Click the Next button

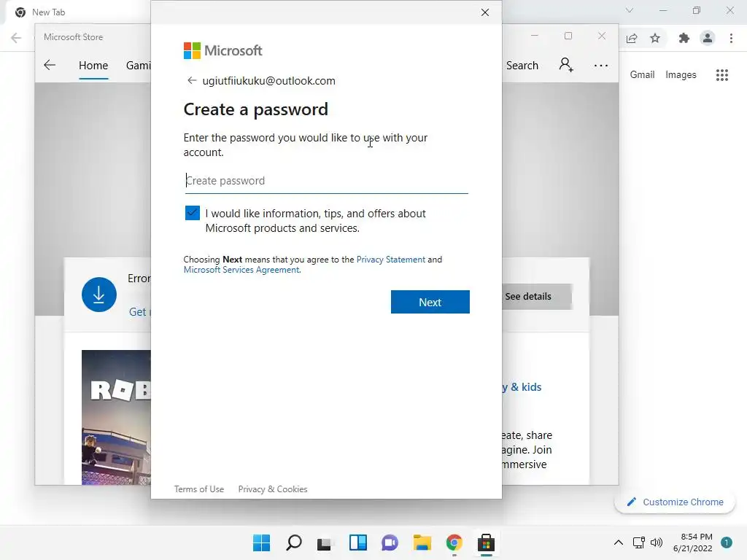click(x=430, y=302)
